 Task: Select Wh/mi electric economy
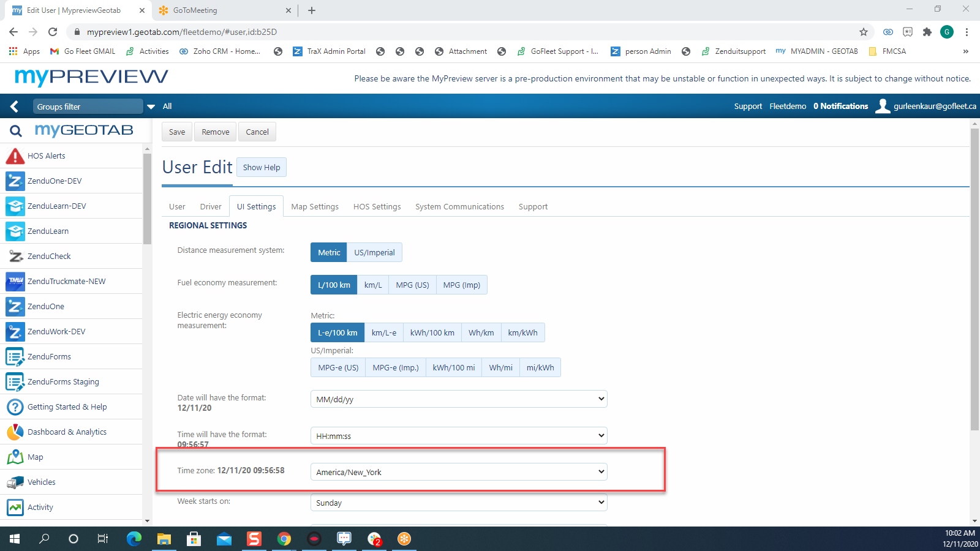click(500, 367)
